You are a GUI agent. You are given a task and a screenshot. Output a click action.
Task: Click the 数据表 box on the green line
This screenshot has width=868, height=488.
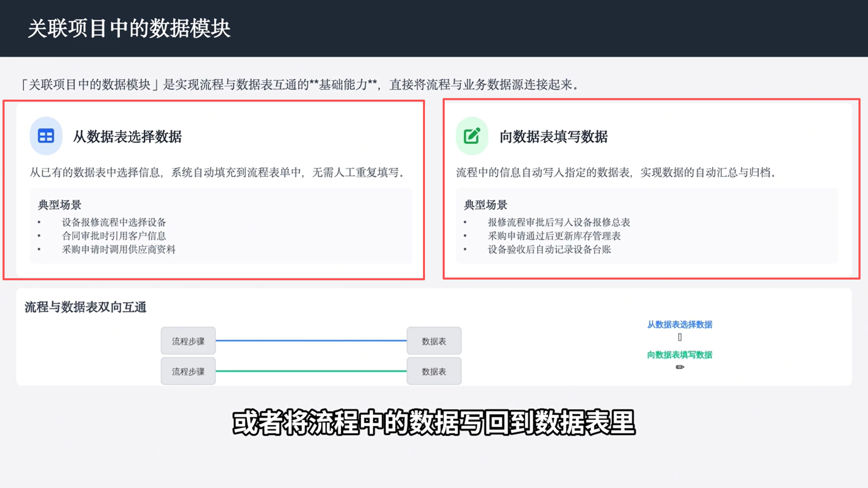(434, 371)
